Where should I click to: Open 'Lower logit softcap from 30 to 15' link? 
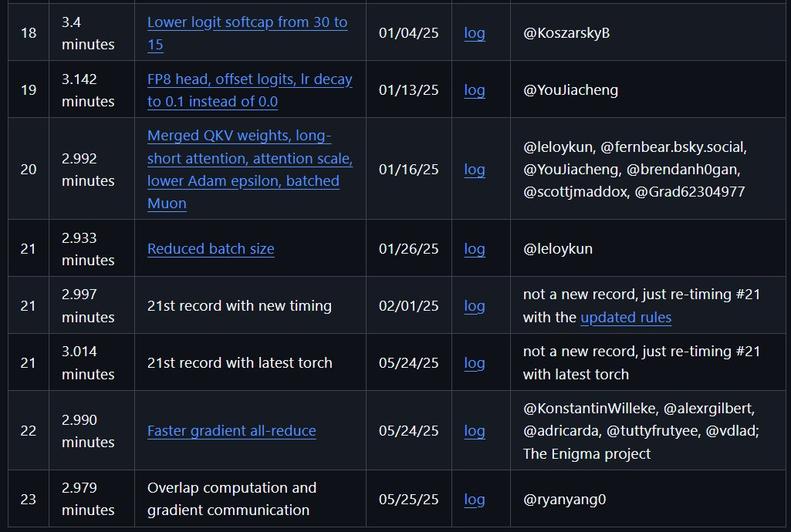pyautogui.click(x=247, y=33)
